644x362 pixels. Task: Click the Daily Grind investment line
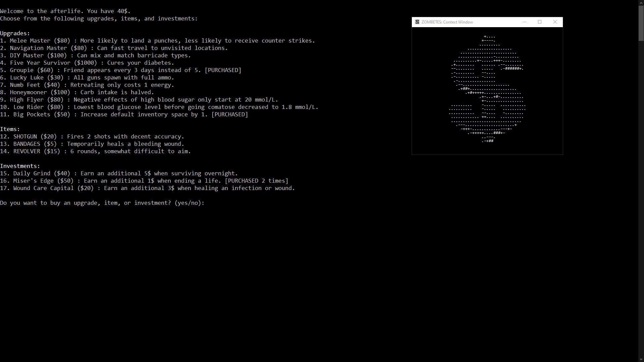pos(119,173)
